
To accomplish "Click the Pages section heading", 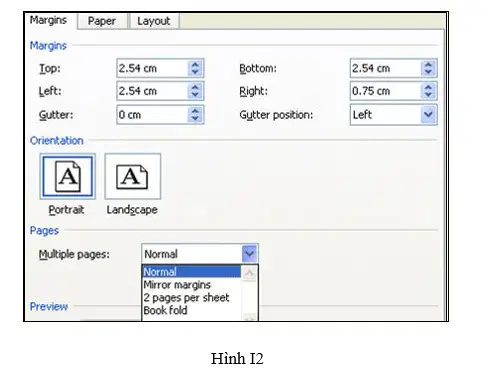I will coord(44,231).
